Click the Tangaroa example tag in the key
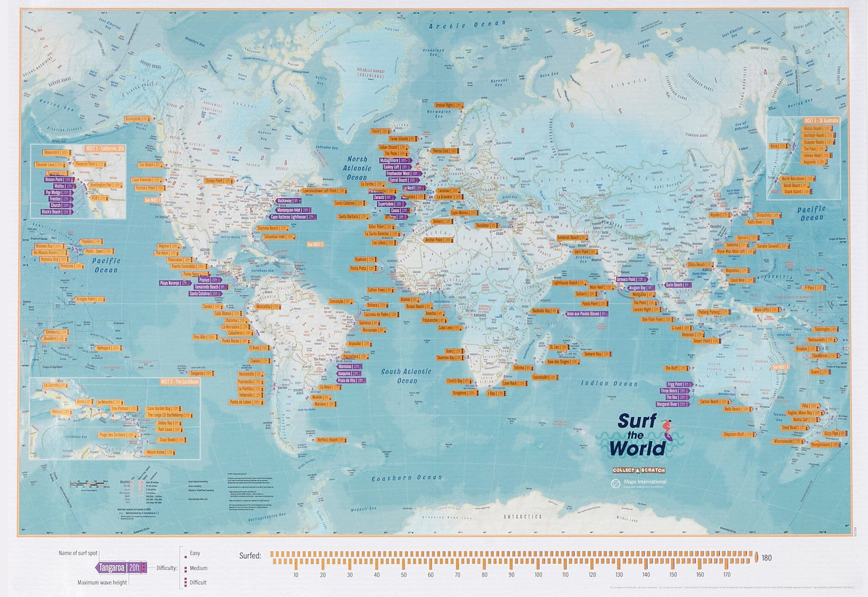 [x=120, y=567]
